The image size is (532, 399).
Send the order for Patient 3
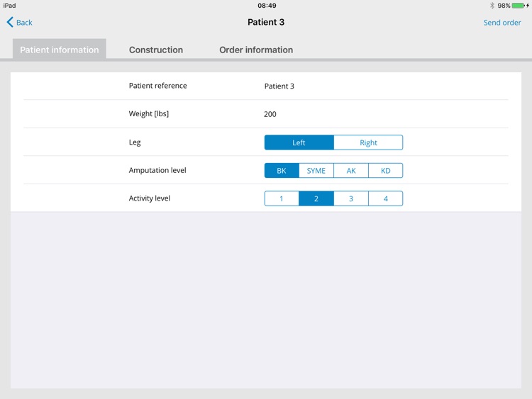pyautogui.click(x=502, y=23)
